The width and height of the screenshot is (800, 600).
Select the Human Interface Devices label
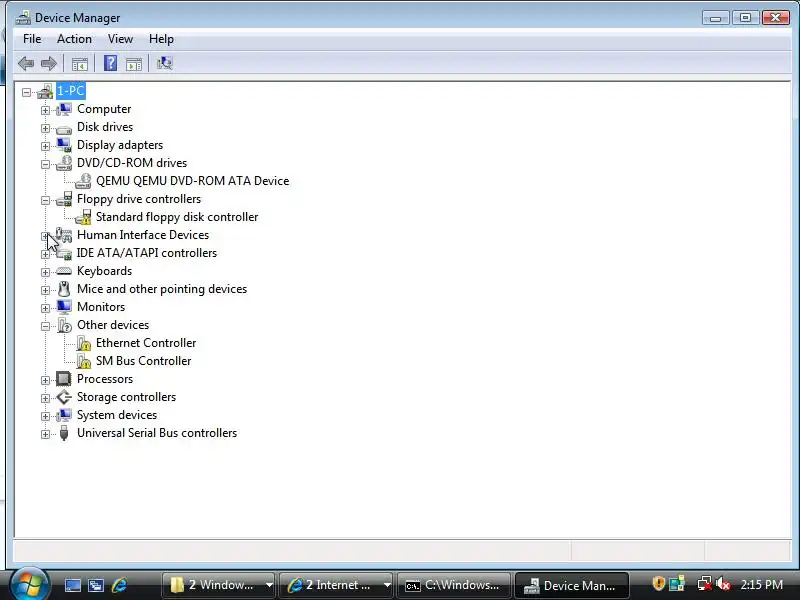143,235
